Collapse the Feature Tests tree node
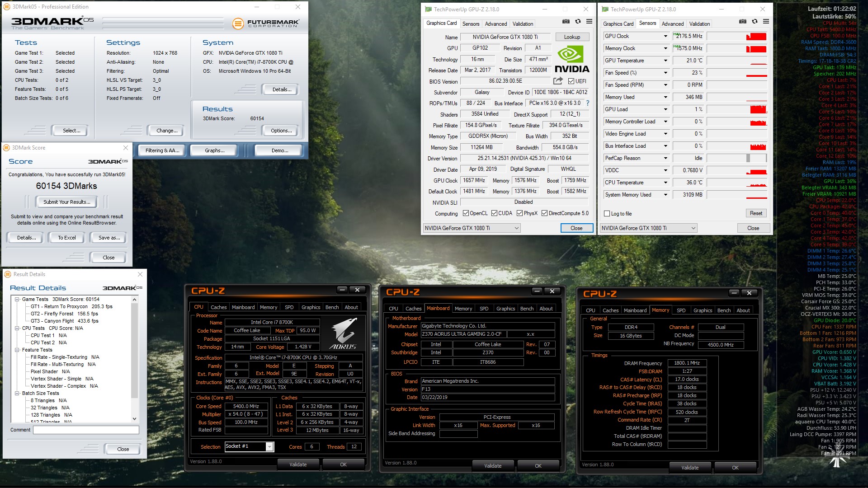868x488 pixels. (17, 350)
